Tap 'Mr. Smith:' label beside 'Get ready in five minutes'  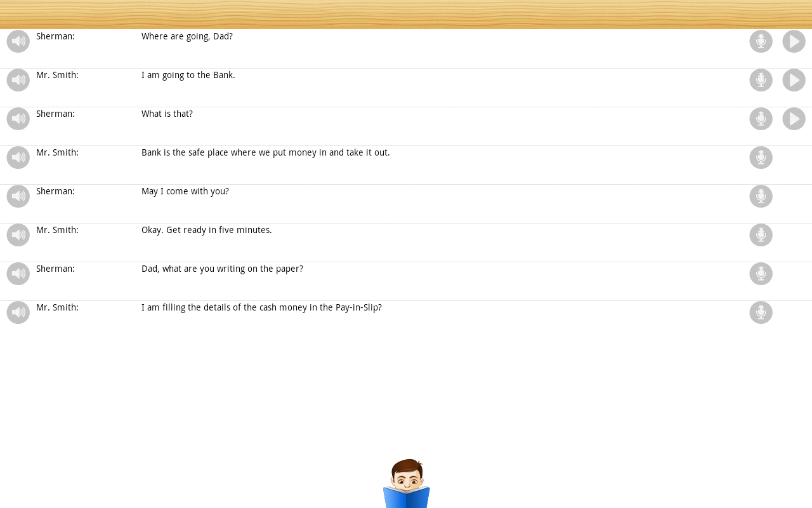coord(57,231)
